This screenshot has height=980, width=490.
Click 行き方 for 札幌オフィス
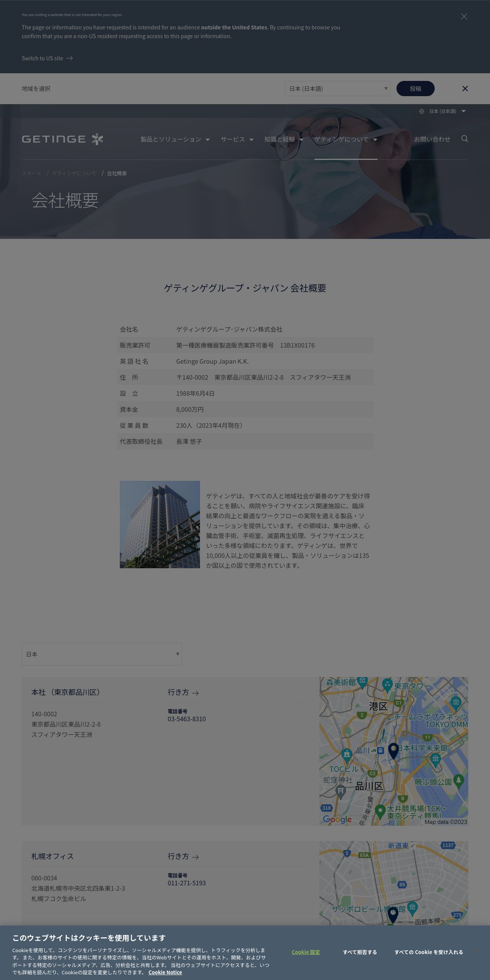[183, 856]
